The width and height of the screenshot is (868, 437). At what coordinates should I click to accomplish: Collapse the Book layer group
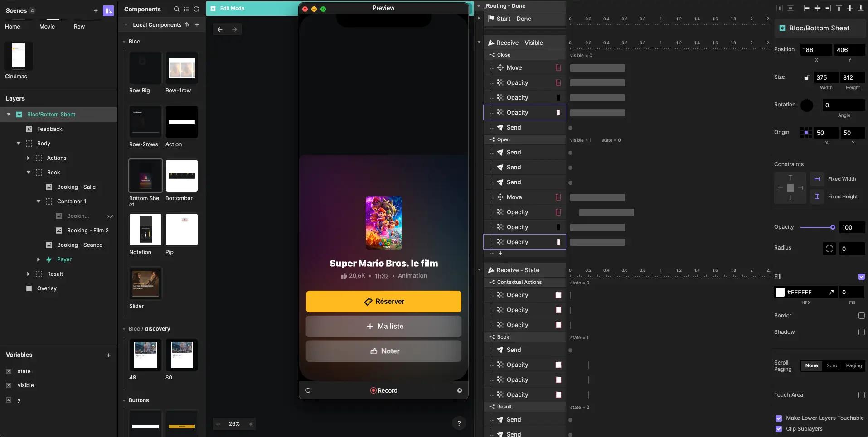(x=29, y=173)
